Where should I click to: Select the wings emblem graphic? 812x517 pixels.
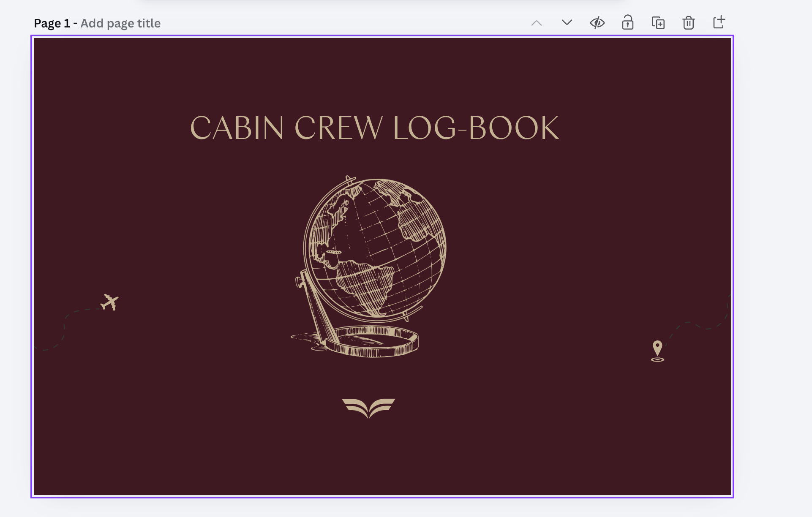point(368,408)
